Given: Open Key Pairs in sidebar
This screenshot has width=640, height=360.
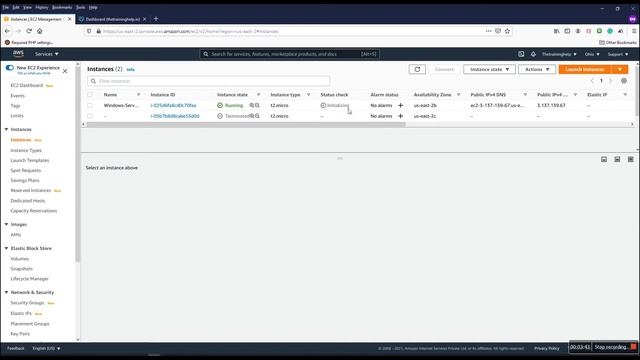Looking at the screenshot, I should point(20,334).
